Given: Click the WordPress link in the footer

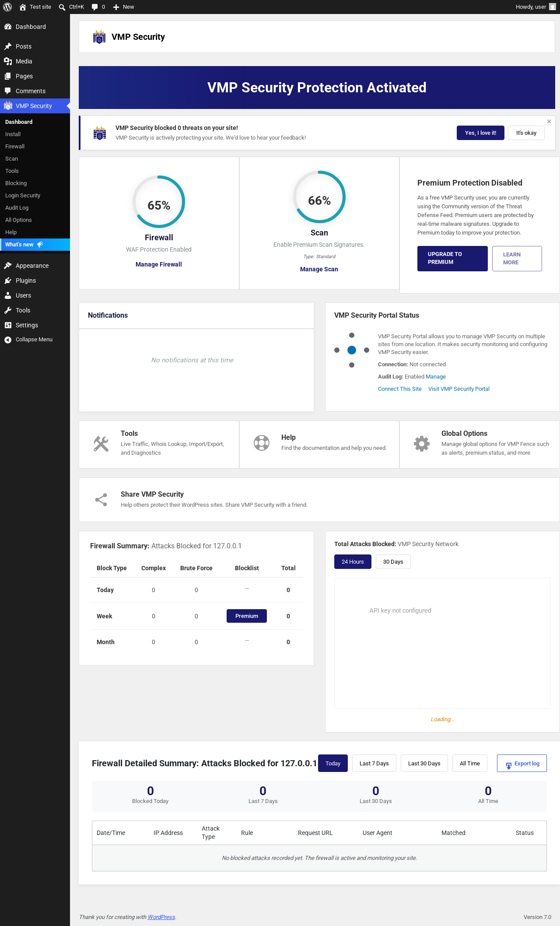Looking at the screenshot, I should (161, 917).
